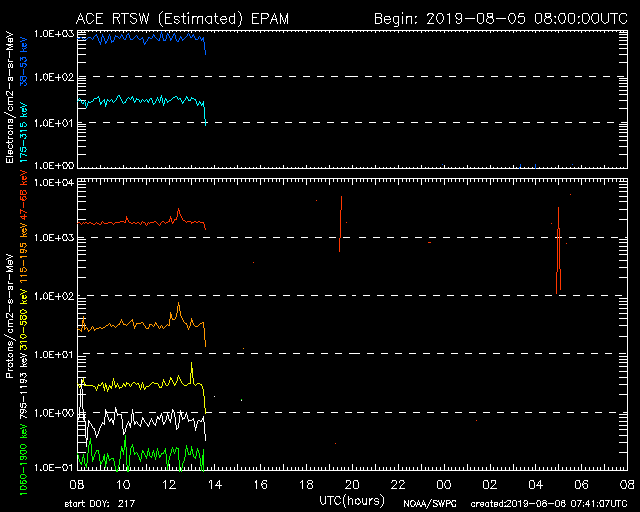
Task: Click the Begin 2019-08-05 timestamp text
Action: click(500, 19)
